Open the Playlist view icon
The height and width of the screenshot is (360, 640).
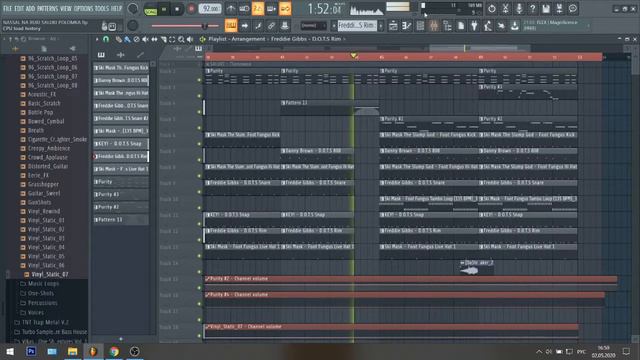393,26
